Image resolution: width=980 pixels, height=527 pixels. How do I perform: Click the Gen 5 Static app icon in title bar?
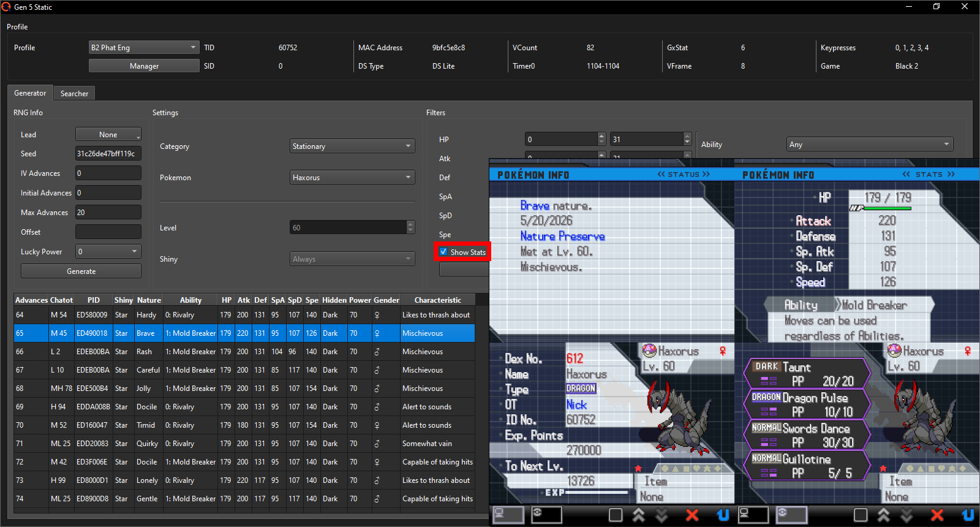(x=6, y=7)
